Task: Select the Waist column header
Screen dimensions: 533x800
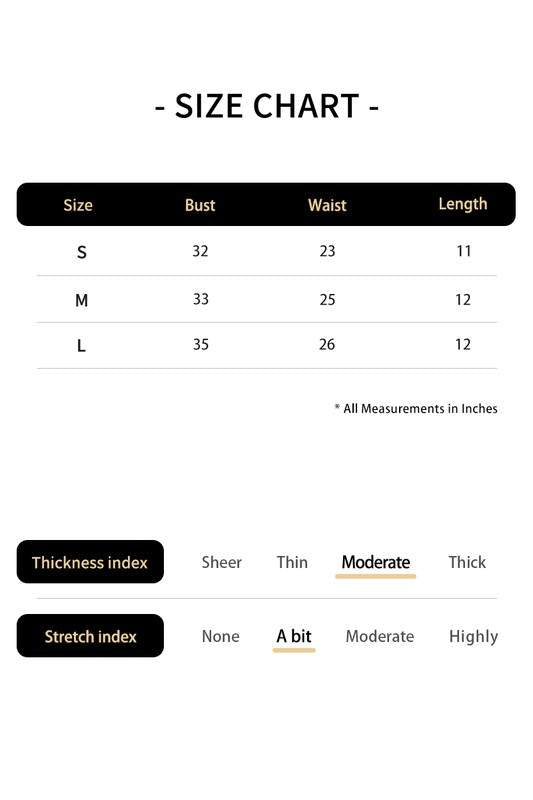Action: (327, 205)
